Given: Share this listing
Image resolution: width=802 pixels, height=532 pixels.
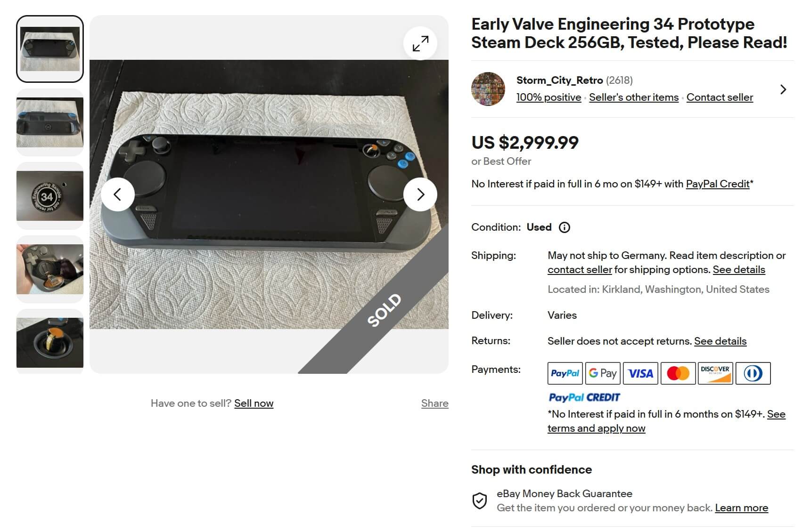Looking at the screenshot, I should [x=434, y=403].
